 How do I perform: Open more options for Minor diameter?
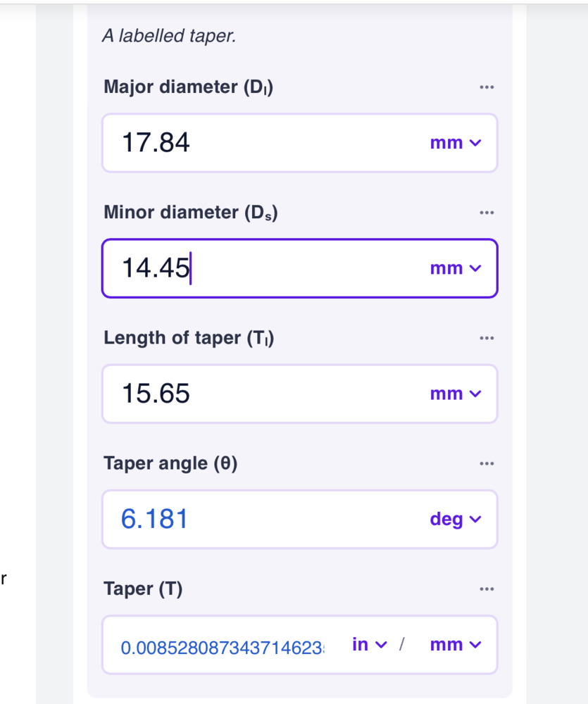486,213
